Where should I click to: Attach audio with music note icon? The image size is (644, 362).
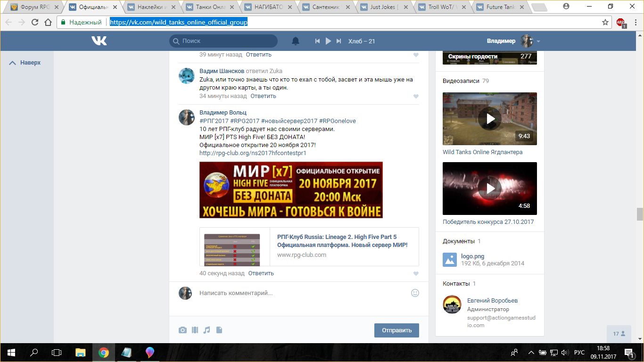tap(206, 330)
